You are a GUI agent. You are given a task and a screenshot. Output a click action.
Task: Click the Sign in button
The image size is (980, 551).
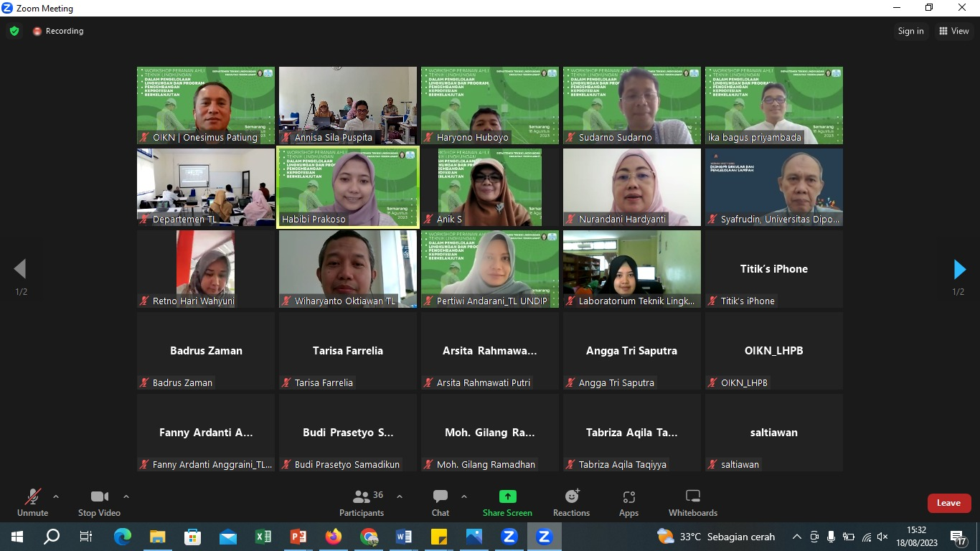click(910, 31)
